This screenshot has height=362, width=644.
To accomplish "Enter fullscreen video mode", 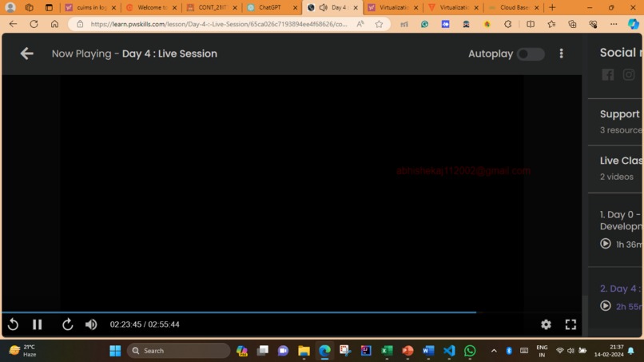I will [570, 324].
